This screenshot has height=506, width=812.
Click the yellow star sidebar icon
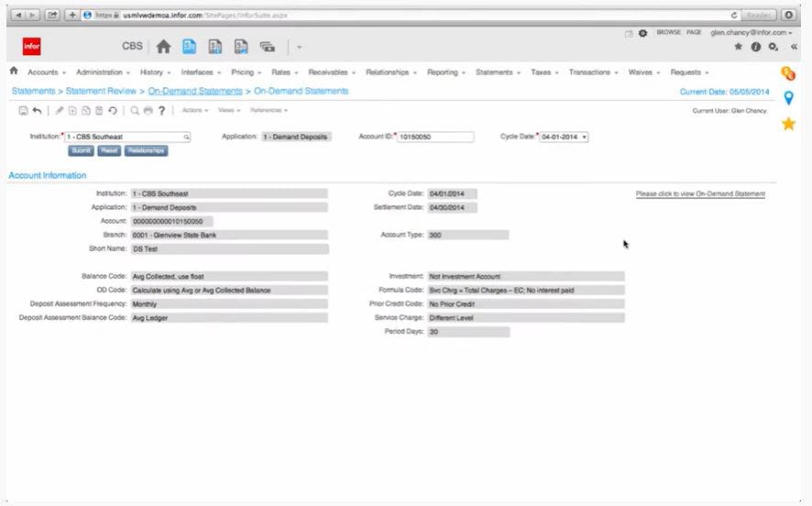coord(788,124)
